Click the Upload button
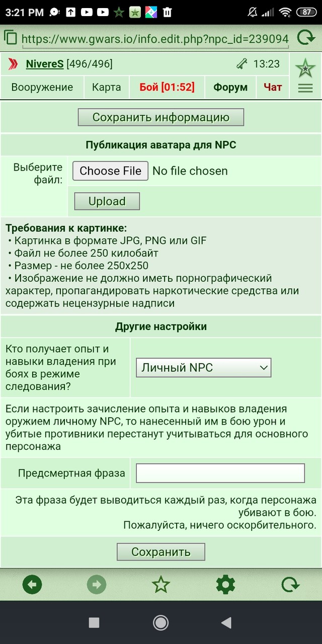Image resolution: width=322 pixels, height=644 pixels. tap(107, 201)
